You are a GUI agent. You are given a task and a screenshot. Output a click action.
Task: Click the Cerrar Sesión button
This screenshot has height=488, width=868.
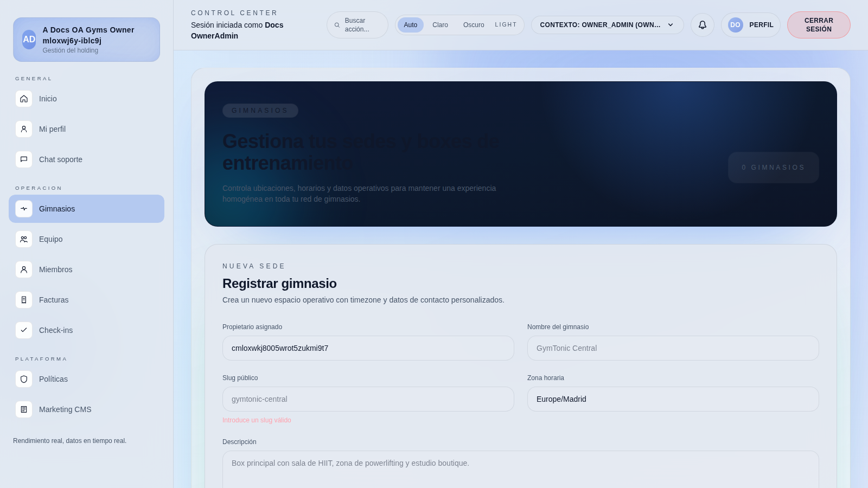click(x=818, y=25)
